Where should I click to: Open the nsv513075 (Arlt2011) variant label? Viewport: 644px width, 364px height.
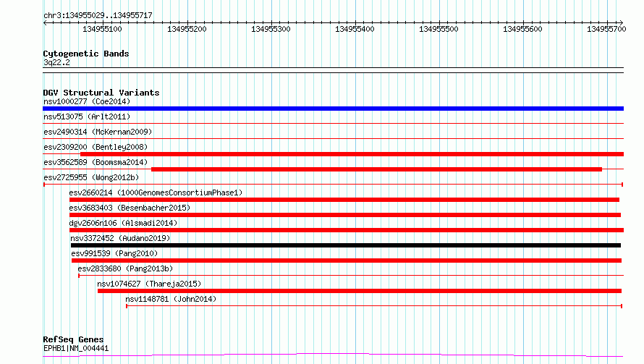[87, 117]
